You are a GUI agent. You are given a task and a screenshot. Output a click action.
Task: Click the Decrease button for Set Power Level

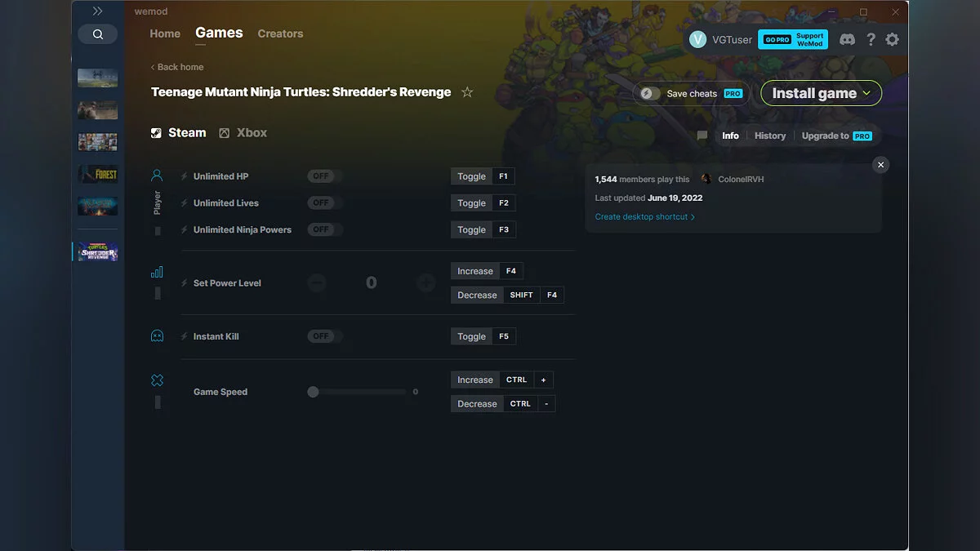coord(477,295)
